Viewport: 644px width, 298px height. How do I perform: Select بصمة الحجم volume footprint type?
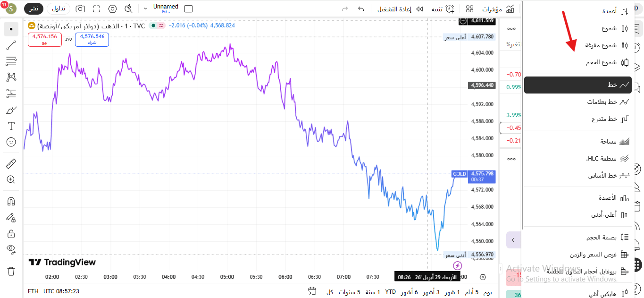click(x=578, y=237)
